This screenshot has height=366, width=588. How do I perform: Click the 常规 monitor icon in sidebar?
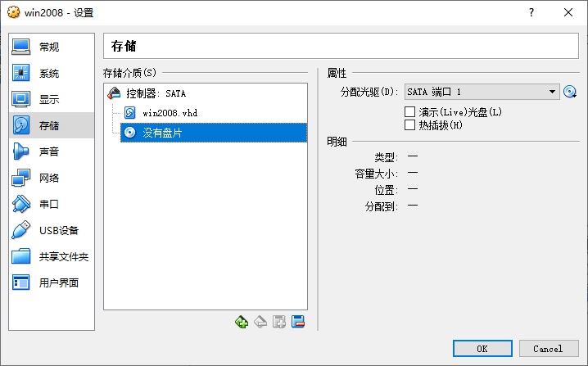coord(21,47)
